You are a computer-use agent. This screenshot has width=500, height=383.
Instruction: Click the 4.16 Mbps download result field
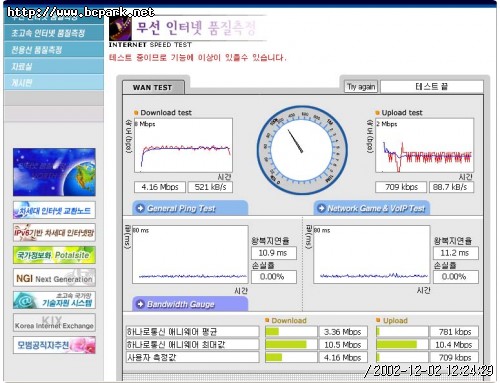(160, 187)
